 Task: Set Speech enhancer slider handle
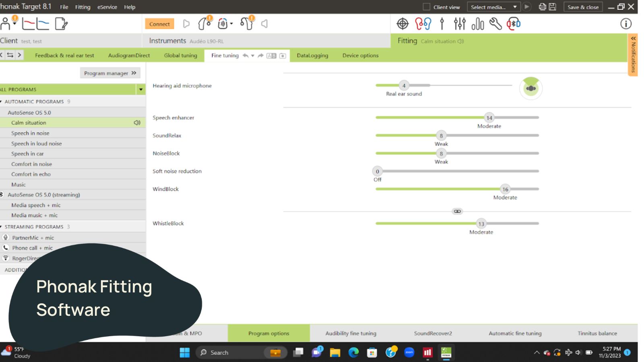click(x=489, y=117)
